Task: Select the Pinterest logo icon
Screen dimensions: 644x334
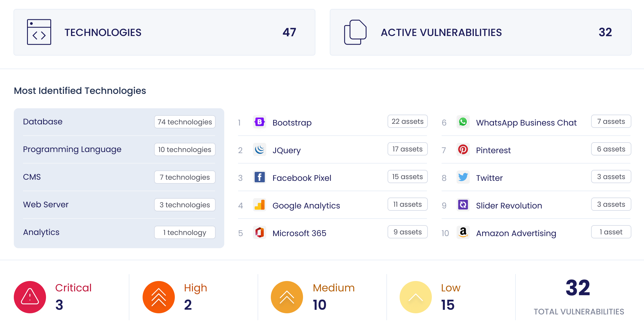Action: [x=463, y=150]
